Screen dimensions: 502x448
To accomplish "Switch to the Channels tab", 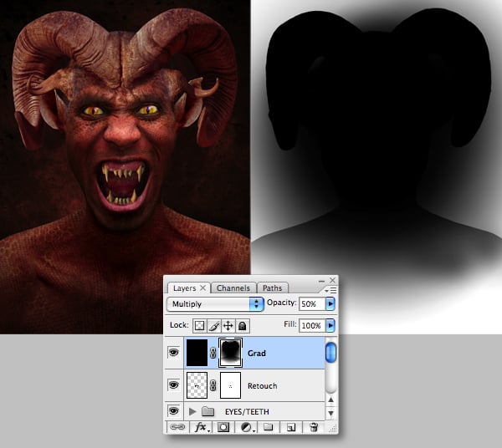I will (233, 288).
